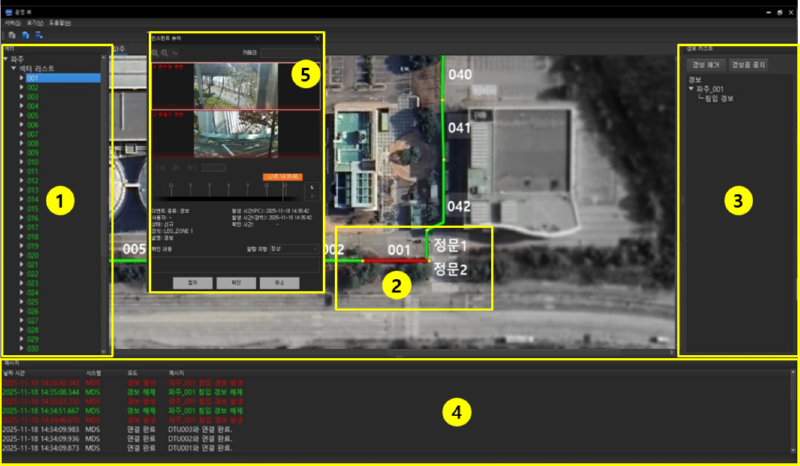Image resolution: width=800 pixels, height=466 pixels.
Task: Expand sector 002 in the tree
Action: (21, 87)
